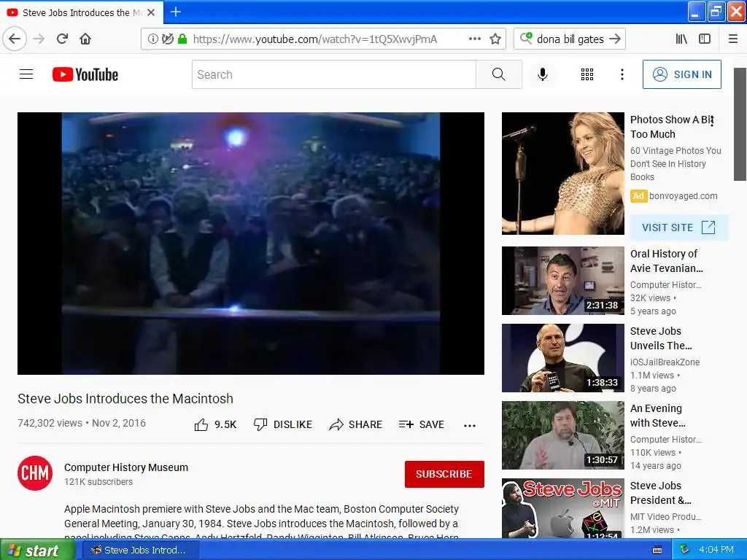Click the '121K subscribers' text

(98, 482)
